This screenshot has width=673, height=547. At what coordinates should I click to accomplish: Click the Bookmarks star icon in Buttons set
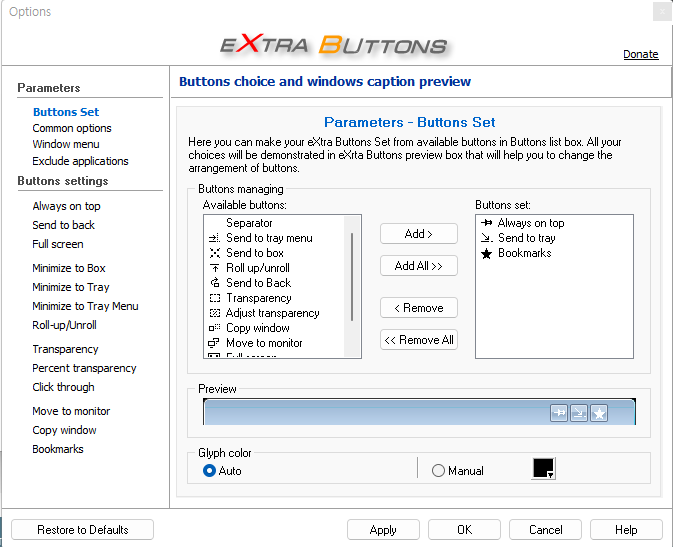(x=486, y=253)
